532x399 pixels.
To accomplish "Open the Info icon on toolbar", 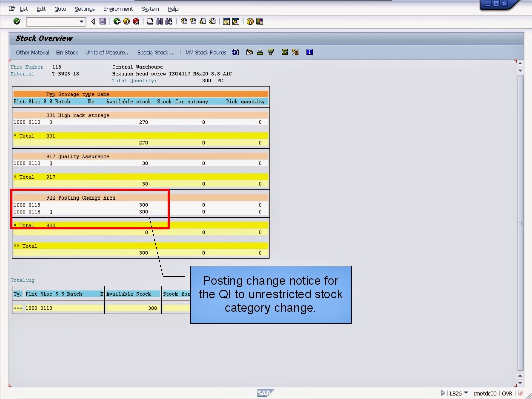I will click(310, 52).
